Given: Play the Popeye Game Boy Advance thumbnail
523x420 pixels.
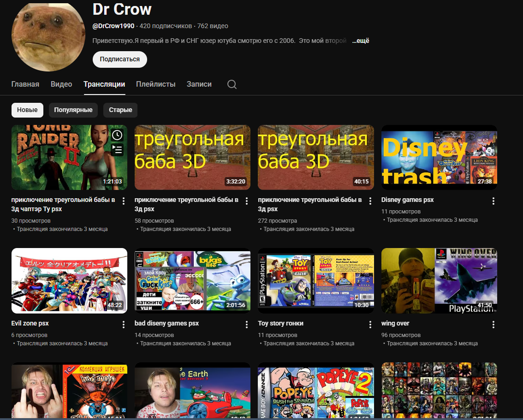Looking at the screenshot, I should pos(316,390).
